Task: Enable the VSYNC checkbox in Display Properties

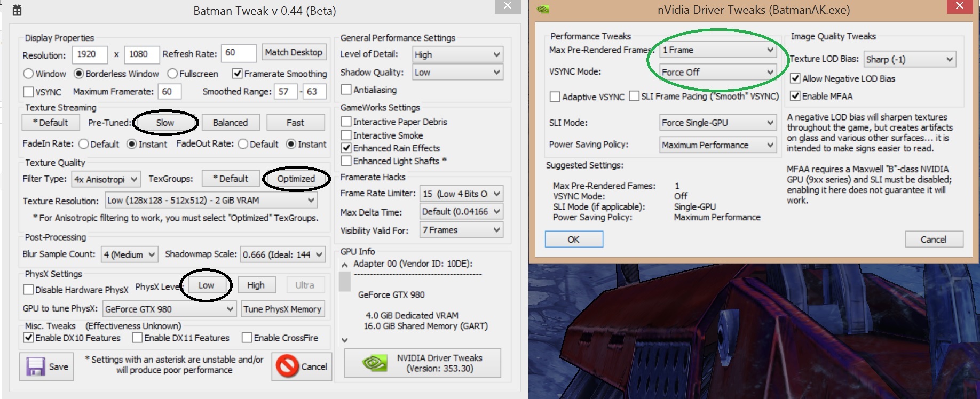Action: tap(28, 92)
